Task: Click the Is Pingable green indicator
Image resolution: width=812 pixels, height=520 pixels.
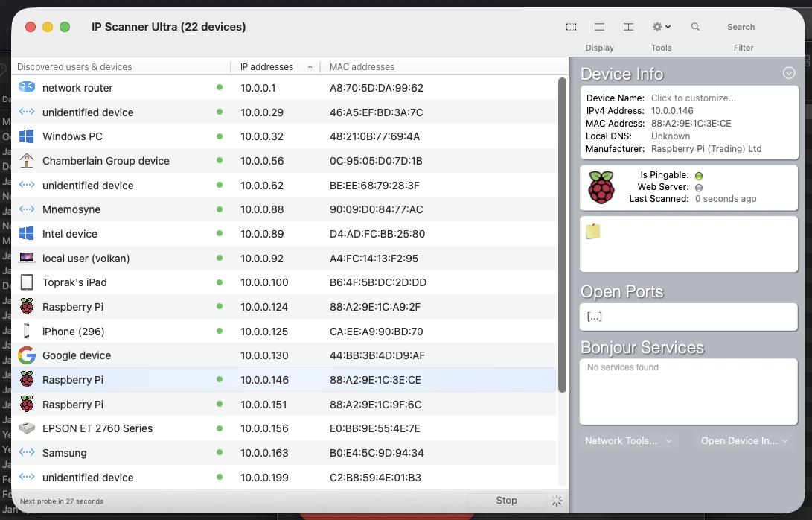Action: (x=699, y=176)
